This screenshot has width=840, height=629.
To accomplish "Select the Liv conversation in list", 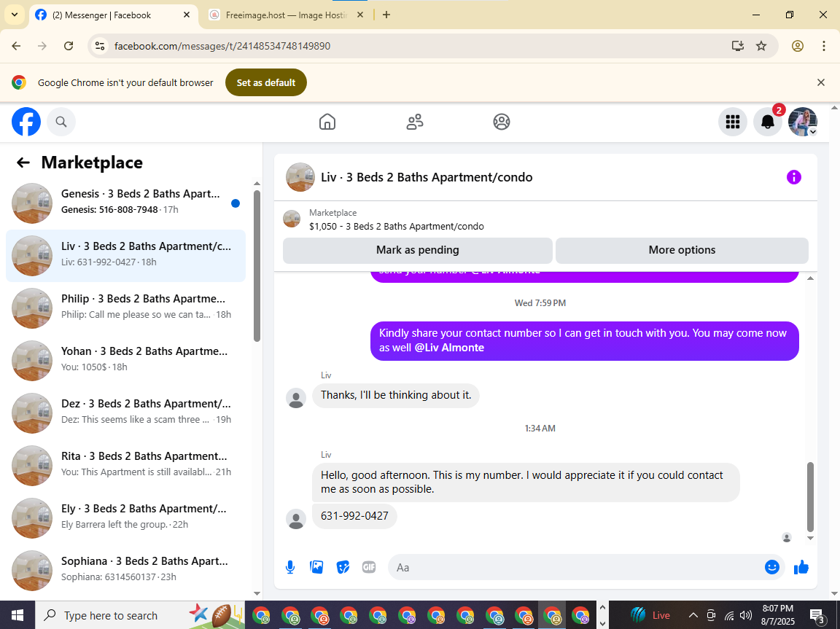I will tap(126, 256).
